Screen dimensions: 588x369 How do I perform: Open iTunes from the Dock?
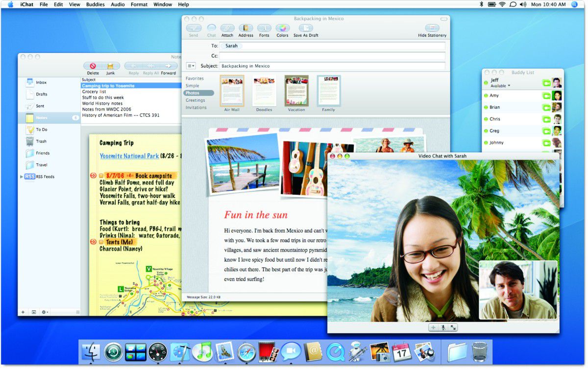(x=202, y=352)
